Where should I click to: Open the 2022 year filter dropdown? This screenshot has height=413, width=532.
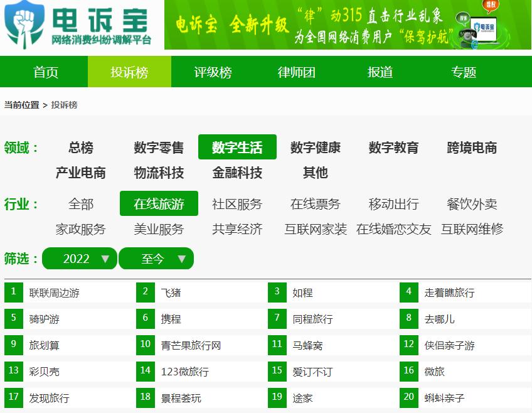tap(79, 258)
